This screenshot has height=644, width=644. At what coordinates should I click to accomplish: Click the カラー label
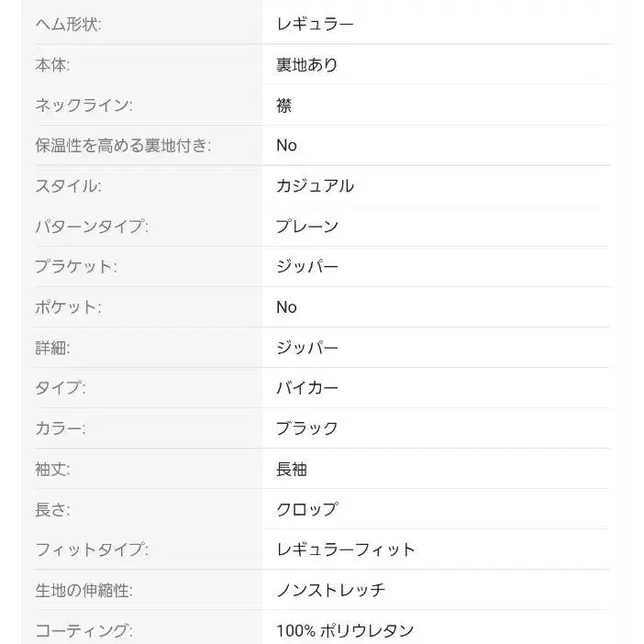pos(61,428)
